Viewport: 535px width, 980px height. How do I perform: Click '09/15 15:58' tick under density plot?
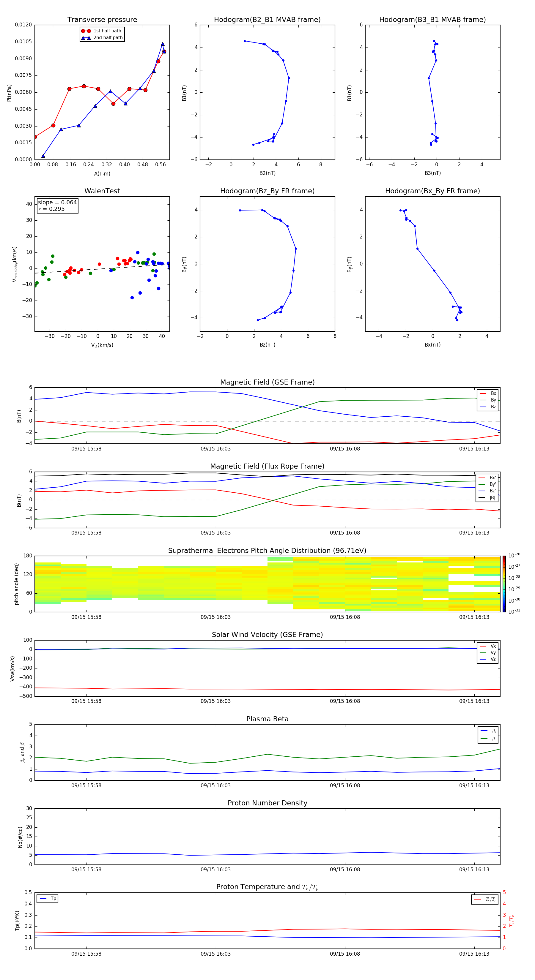(86, 869)
